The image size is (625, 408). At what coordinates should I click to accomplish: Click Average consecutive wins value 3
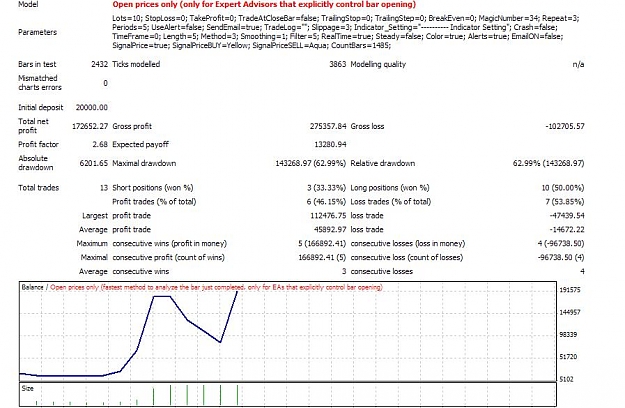click(344, 271)
